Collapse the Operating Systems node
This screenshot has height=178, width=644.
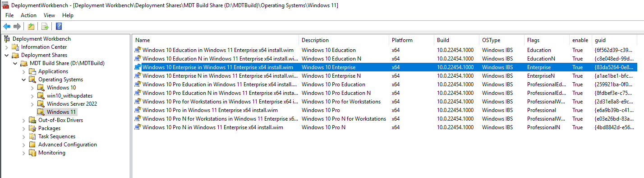23,80
